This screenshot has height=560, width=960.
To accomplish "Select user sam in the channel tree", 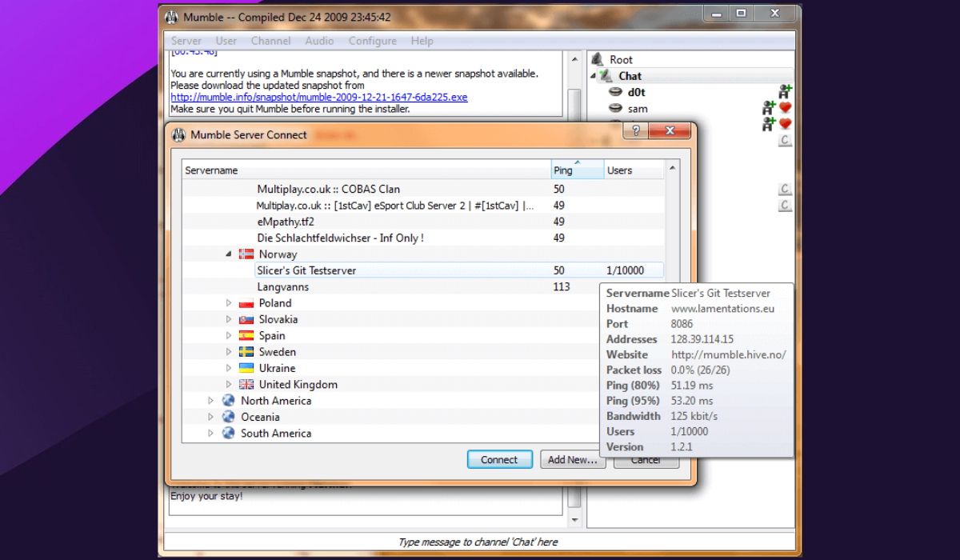I will click(638, 108).
